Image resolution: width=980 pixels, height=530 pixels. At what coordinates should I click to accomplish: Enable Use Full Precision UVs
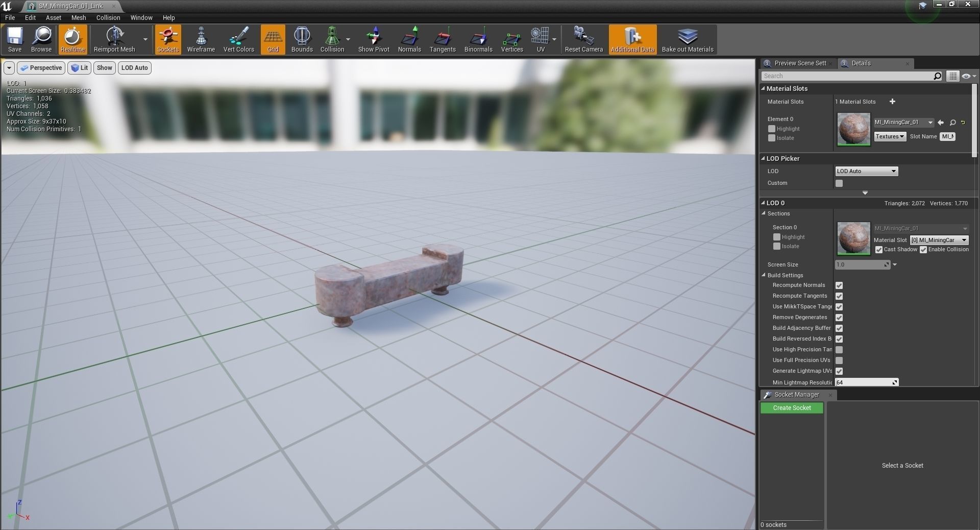coord(839,360)
